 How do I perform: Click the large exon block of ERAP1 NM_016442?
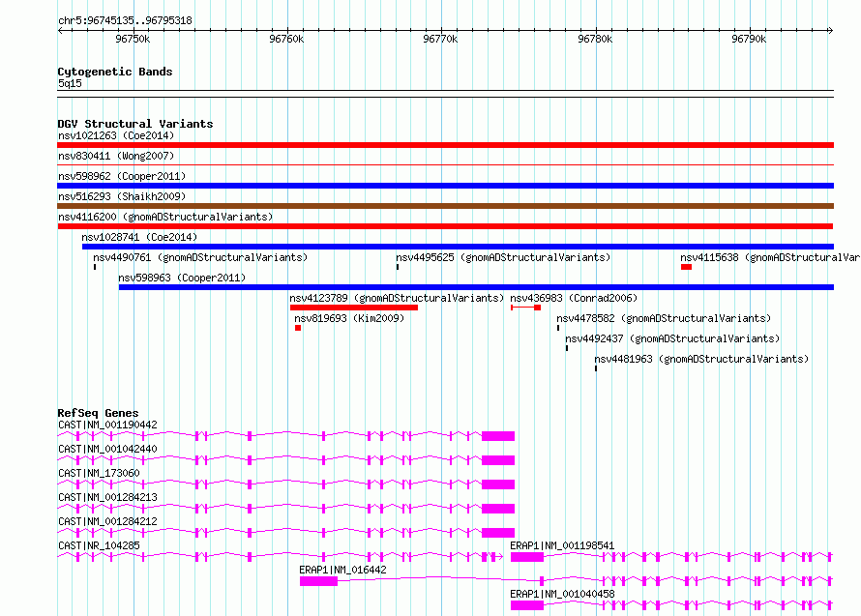[x=318, y=581]
